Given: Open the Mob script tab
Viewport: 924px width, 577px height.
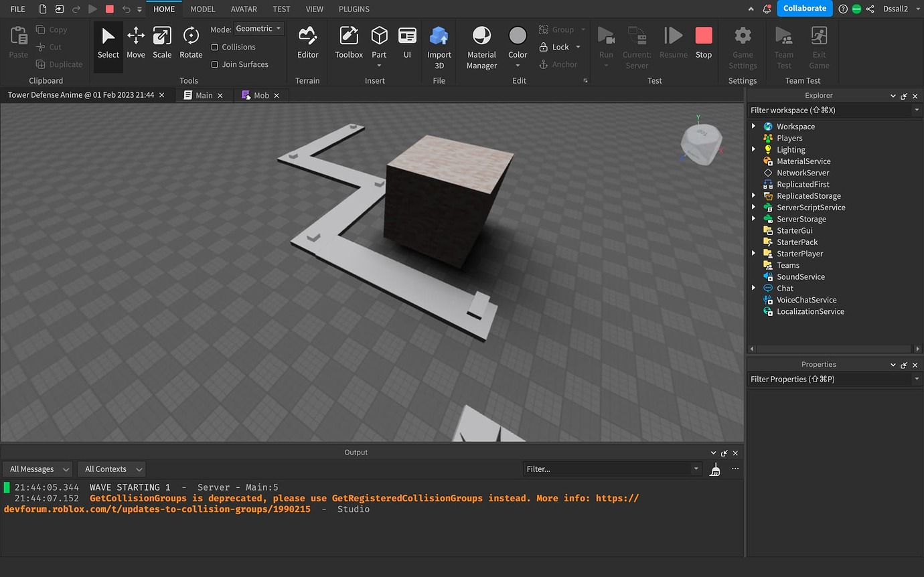Looking at the screenshot, I should point(260,95).
